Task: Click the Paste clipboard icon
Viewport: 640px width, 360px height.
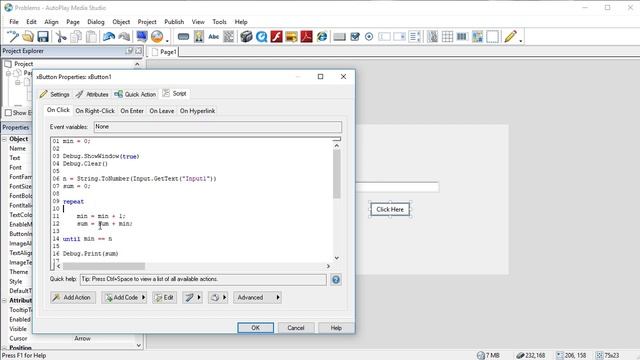Action: coord(91,37)
